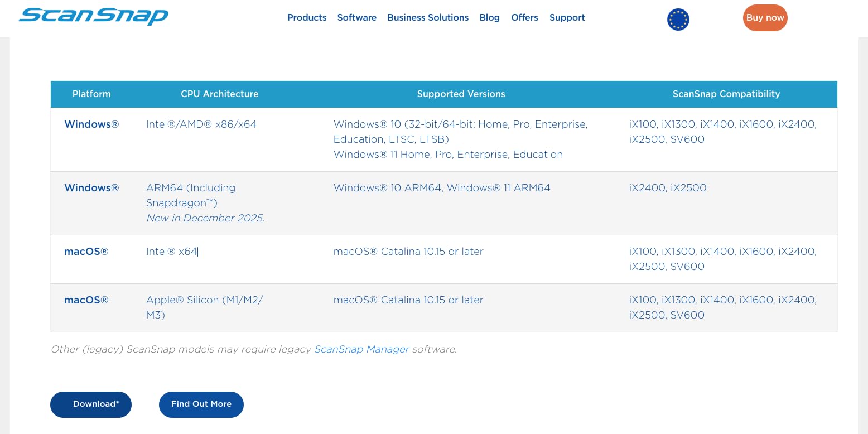
Task: Click the 'New in December 2025.' note
Action: [205, 218]
